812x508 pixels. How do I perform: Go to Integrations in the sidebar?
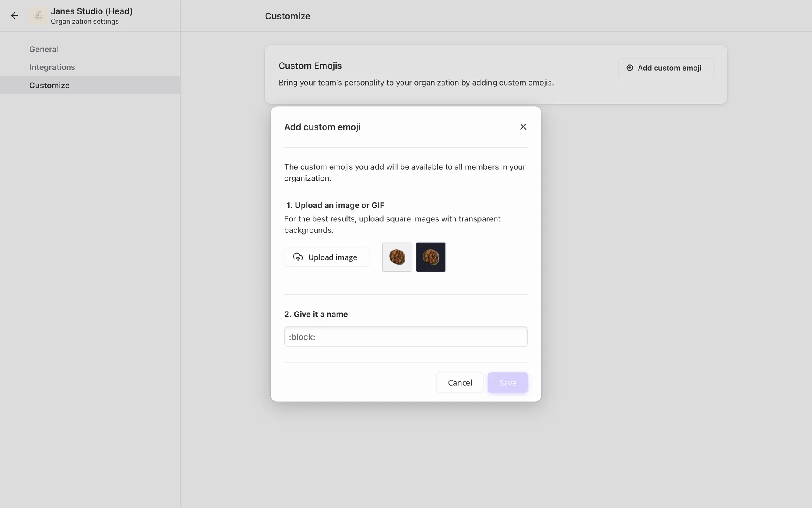pos(52,67)
